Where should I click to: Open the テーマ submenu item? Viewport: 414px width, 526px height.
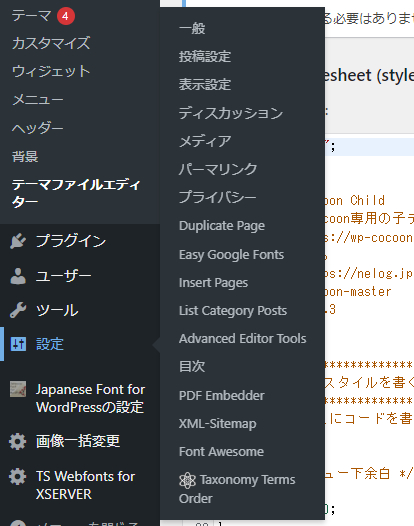click(31, 16)
